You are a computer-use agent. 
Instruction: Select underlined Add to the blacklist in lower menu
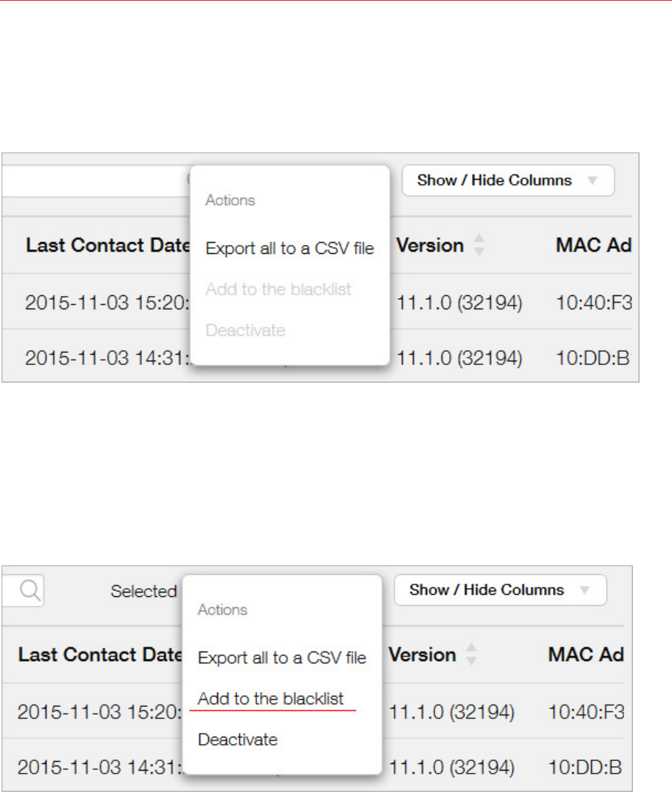pyautogui.click(x=271, y=699)
